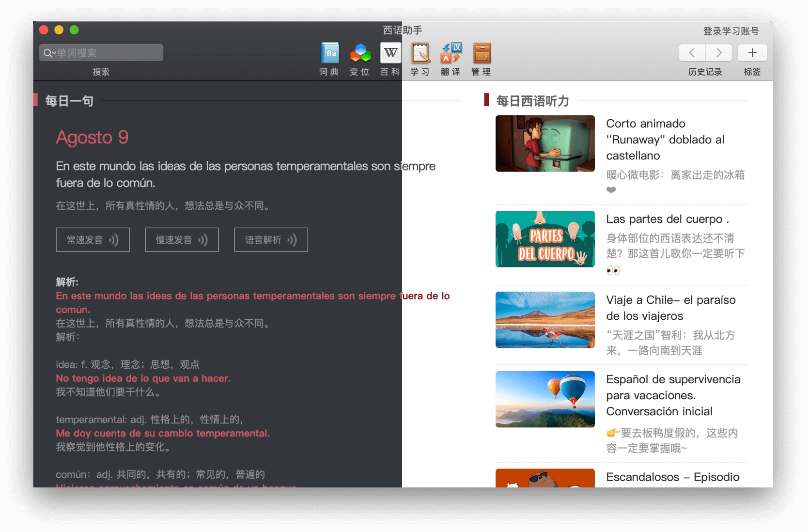Select the 变位 conjugation icon
Image resolution: width=808 pixels, height=532 pixels.
(x=360, y=53)
